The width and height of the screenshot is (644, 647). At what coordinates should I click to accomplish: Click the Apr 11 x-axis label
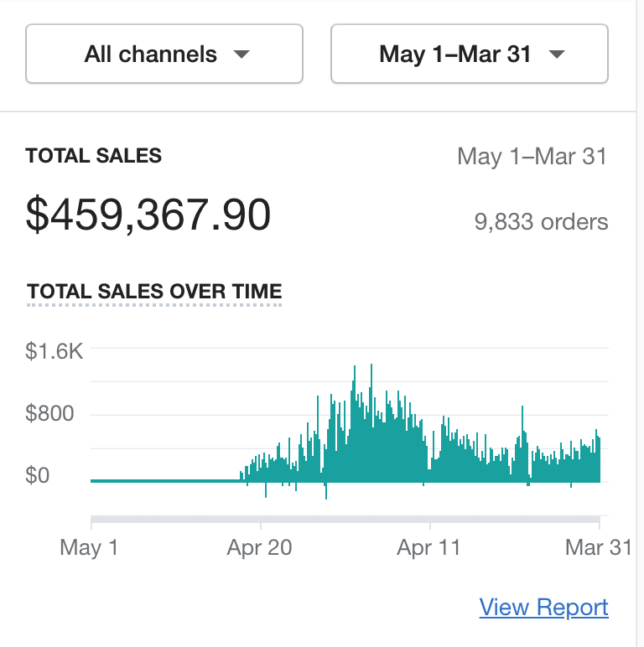coord(429,547)
